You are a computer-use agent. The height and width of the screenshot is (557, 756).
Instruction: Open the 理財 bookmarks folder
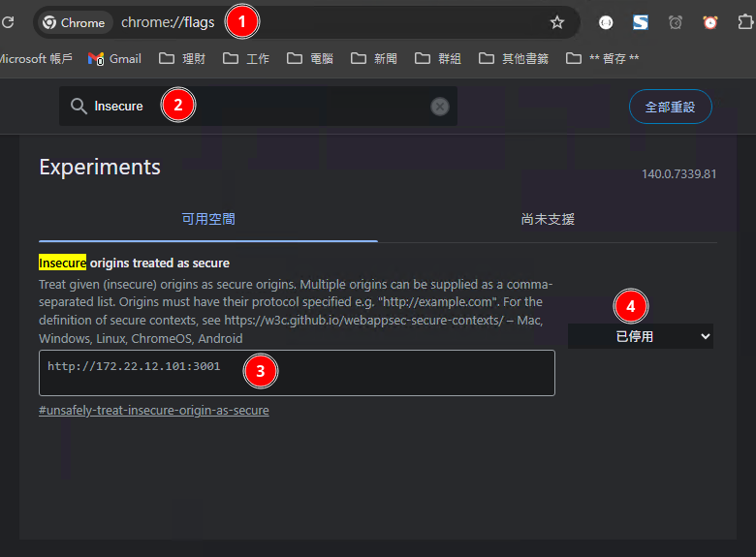coord(182,59)
